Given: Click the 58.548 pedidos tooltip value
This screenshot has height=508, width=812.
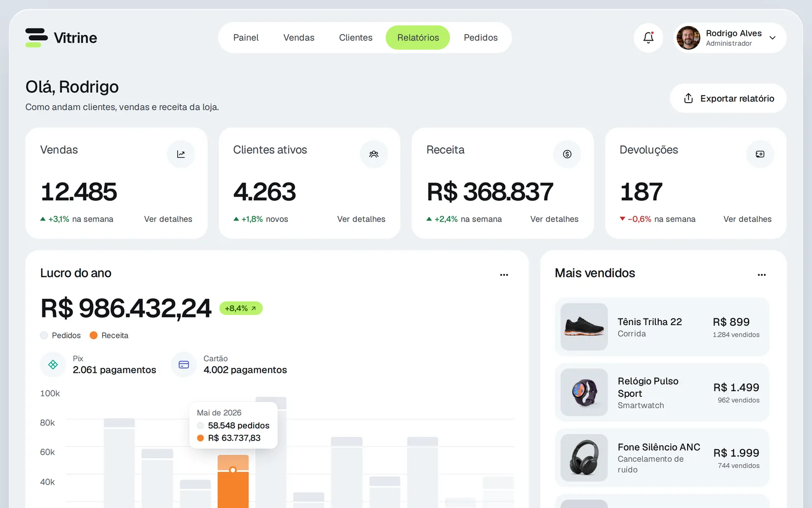Looking at the screenshot, I should pos(239,425).
